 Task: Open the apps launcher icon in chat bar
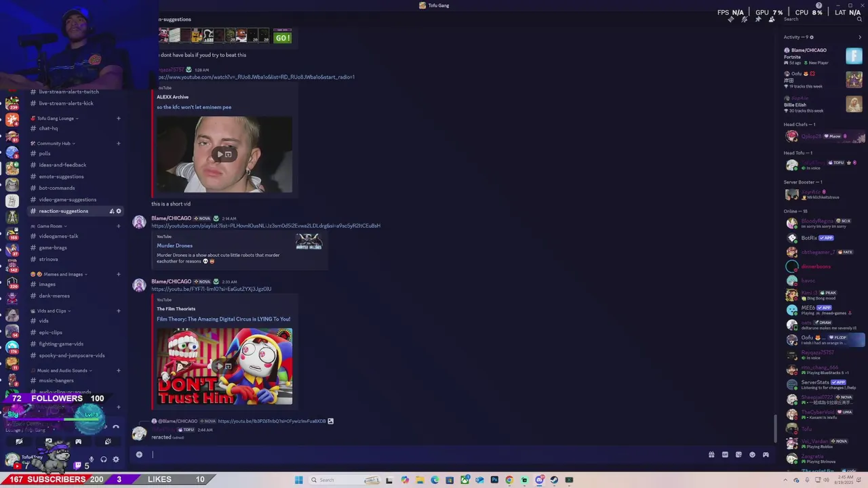click(766, 455)
